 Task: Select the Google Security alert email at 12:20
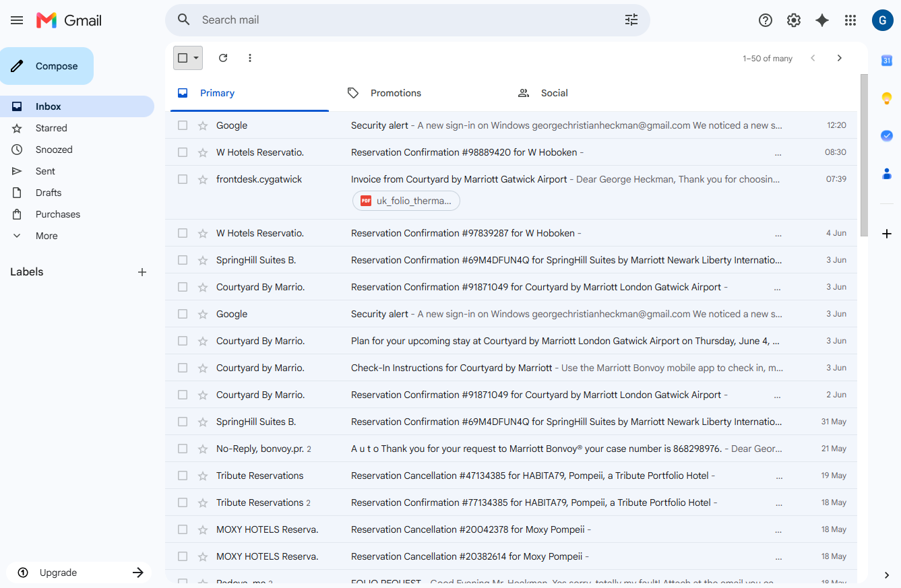coord(183,125)
